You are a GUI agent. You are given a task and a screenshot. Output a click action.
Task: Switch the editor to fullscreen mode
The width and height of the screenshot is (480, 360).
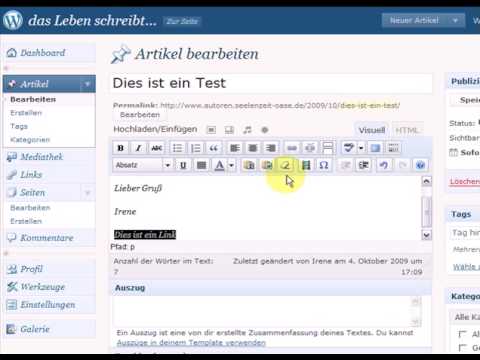pyautogui.click(x=375, y=148)
